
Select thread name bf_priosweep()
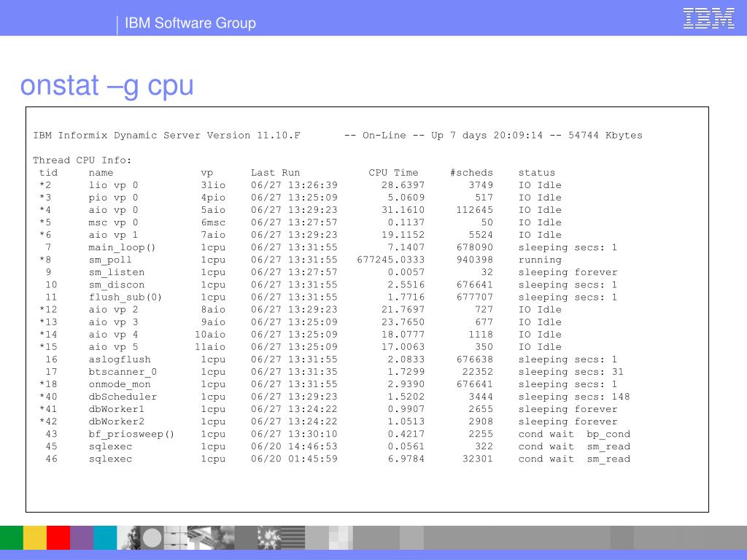tap(131, 435)
